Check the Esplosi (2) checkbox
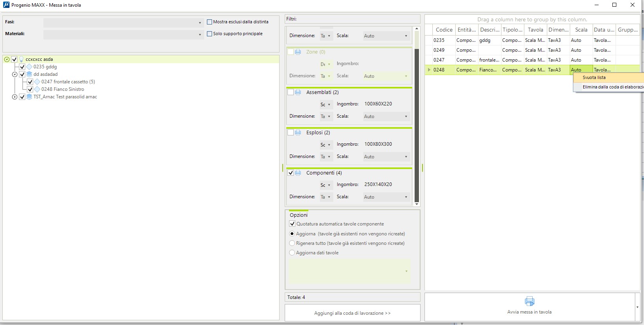Viewport: 644px width, 325px height. click(x=291, y=133)
